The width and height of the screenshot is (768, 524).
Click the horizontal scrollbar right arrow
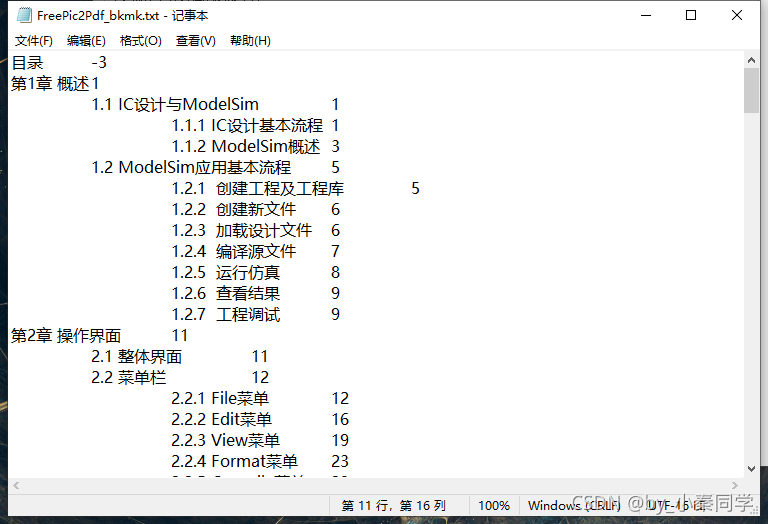(735, 485)
